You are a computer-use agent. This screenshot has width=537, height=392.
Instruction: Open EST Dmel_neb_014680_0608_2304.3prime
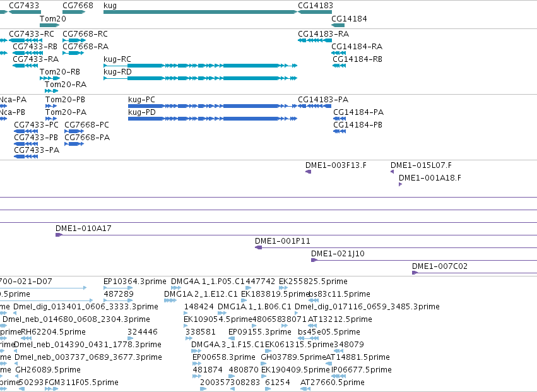coord(76,319)
